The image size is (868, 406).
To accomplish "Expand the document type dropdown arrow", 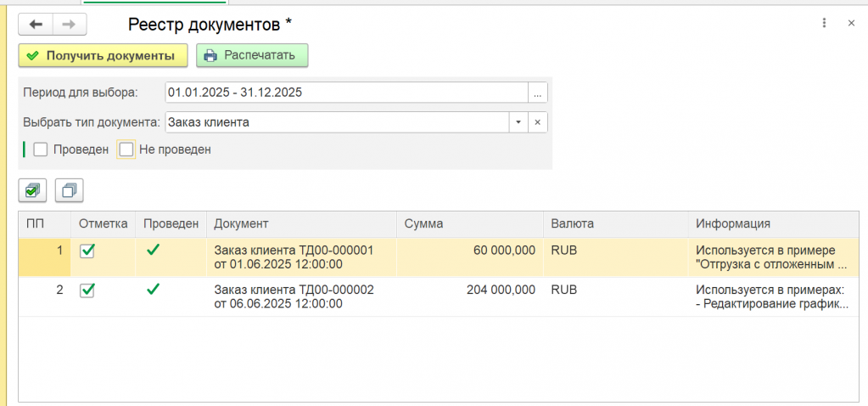I will coord(518,122).
